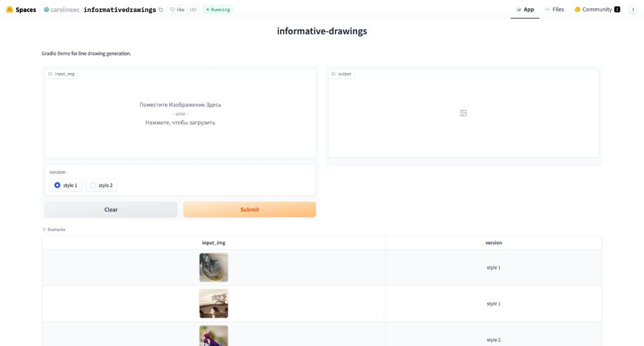Click the Community count badge

click(617, 10)
